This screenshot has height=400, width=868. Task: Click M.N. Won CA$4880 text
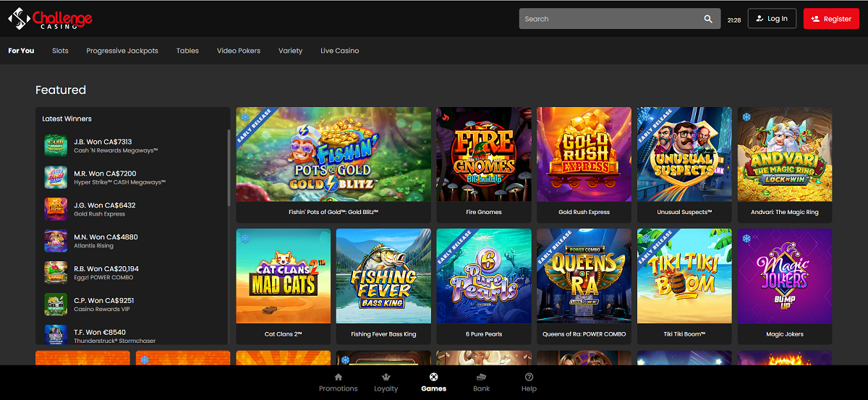106,237
